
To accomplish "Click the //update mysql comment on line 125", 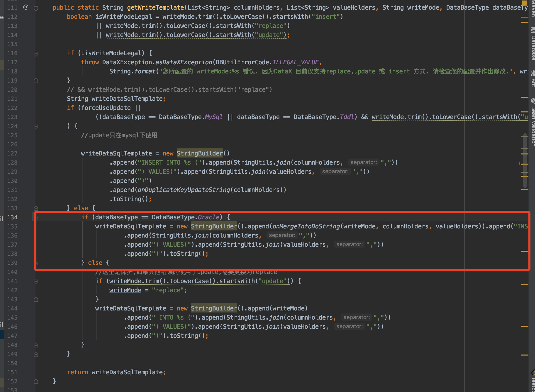I will tap(119, 135).
